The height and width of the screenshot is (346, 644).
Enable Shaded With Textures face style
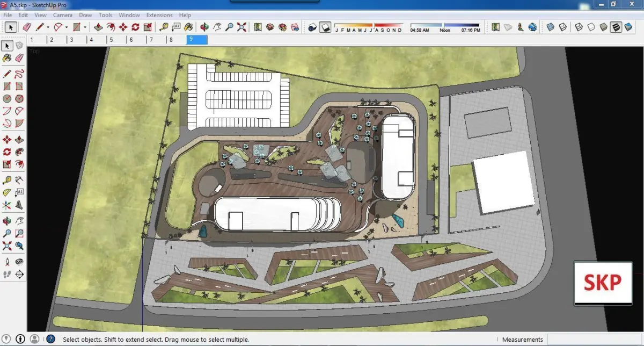(x=616, y=27)
